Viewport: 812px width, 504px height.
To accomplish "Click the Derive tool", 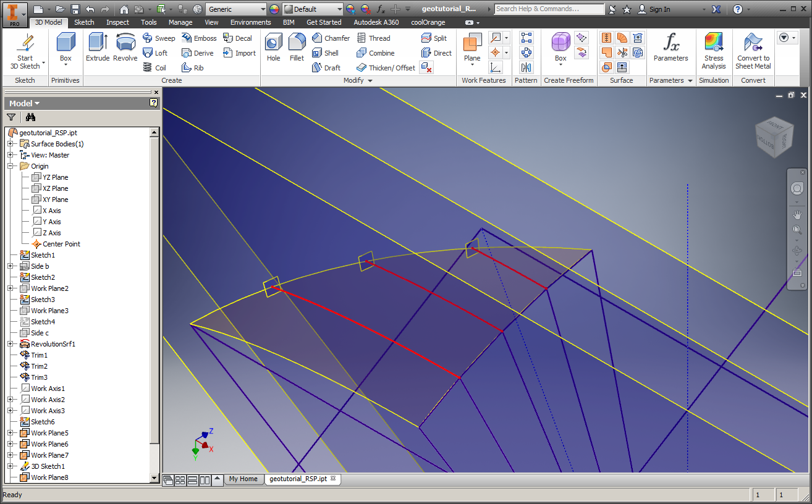I will point(197,53).
